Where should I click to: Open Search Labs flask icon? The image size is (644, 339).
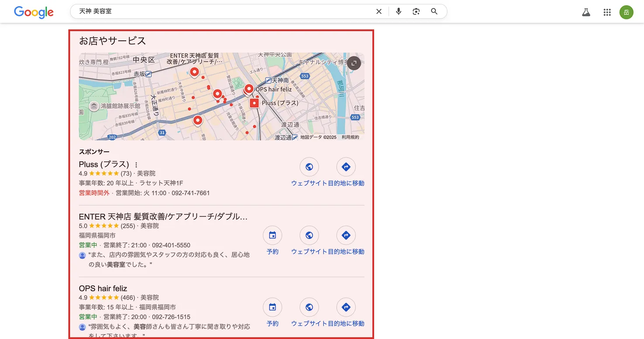point(586,12)
